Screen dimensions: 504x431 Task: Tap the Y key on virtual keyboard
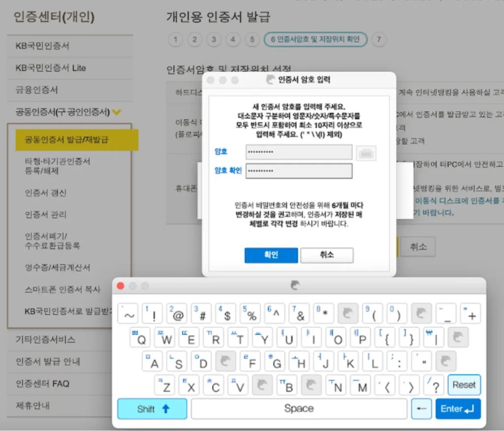[x=263, y=338]
